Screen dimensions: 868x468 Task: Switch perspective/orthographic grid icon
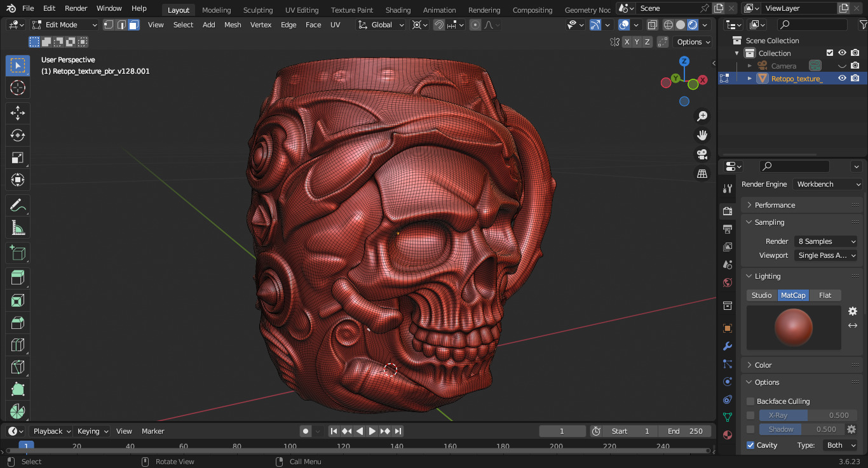click(702, 173)
